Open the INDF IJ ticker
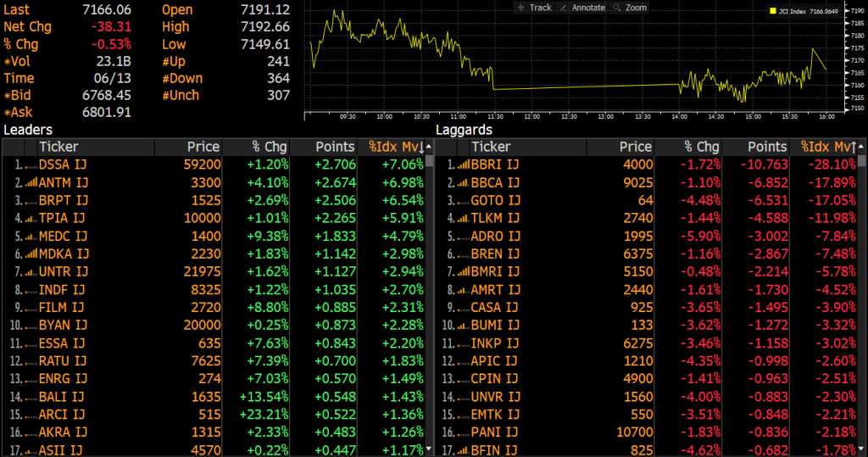The image size is (868, 457). tap(61, 290)
